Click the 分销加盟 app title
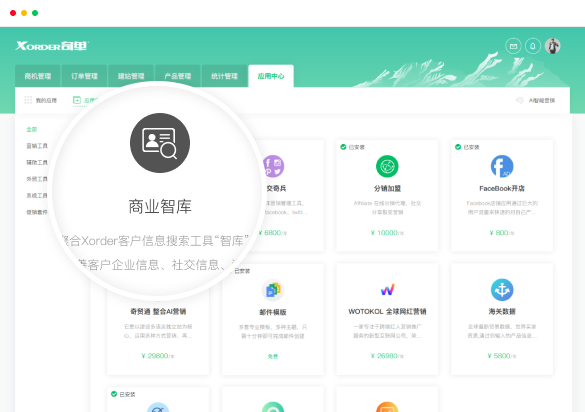 tap(387, 188)
